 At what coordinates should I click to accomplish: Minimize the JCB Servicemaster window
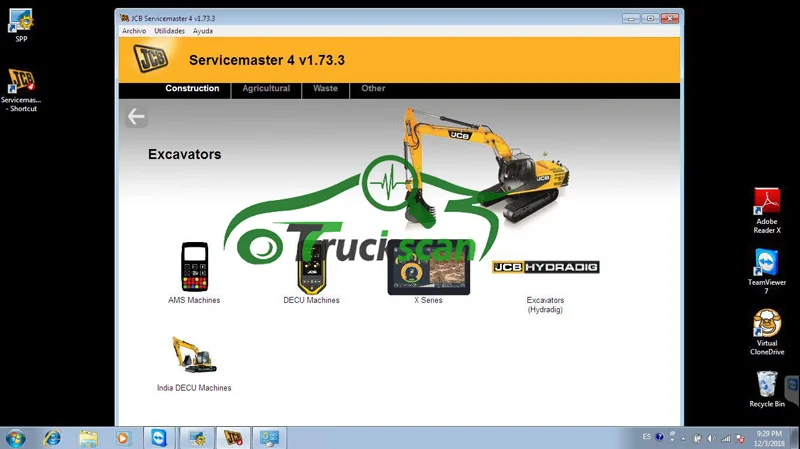[x=631, y=18]
